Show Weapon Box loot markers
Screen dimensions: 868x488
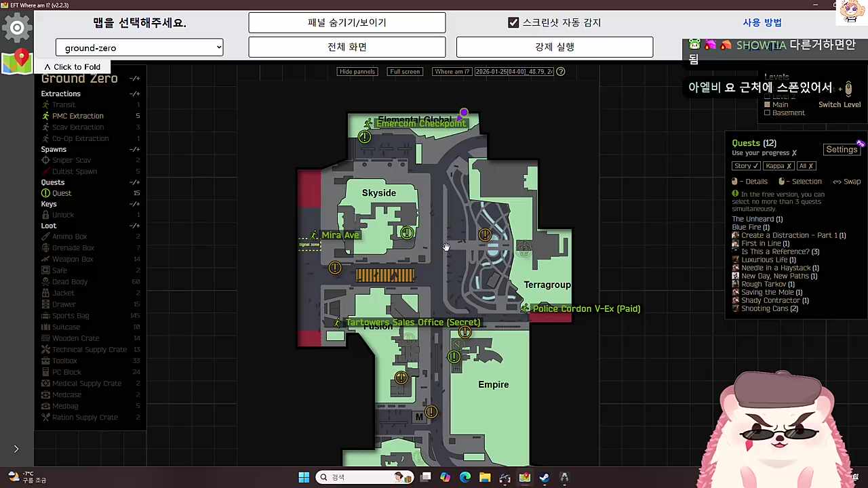73,259
